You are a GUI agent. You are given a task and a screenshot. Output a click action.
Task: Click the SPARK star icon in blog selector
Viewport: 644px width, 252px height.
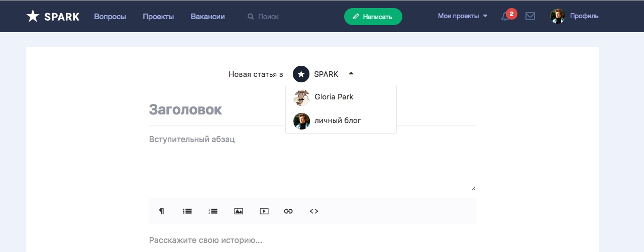tap(301, 74)
